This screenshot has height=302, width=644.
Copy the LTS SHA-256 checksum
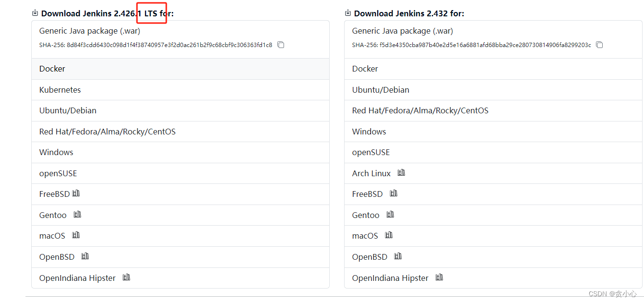click(281, 45)
